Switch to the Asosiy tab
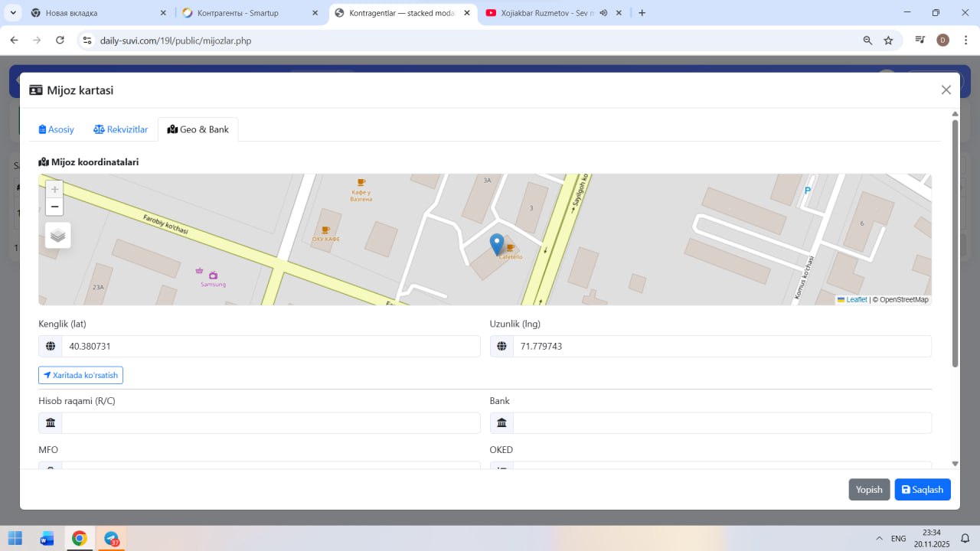The width and height of the screenshot is (980, 551). point(57,129)
